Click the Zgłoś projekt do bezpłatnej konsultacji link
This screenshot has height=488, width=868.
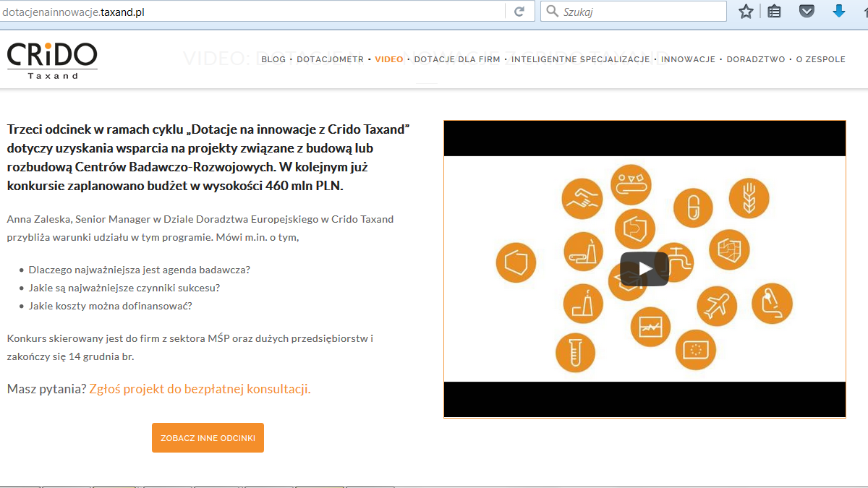click(200, 389)
